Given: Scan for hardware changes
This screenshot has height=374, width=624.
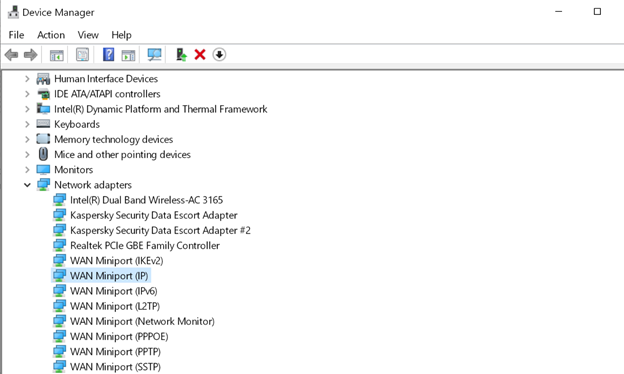Looking at the screenshot, I should pos(154,55).
